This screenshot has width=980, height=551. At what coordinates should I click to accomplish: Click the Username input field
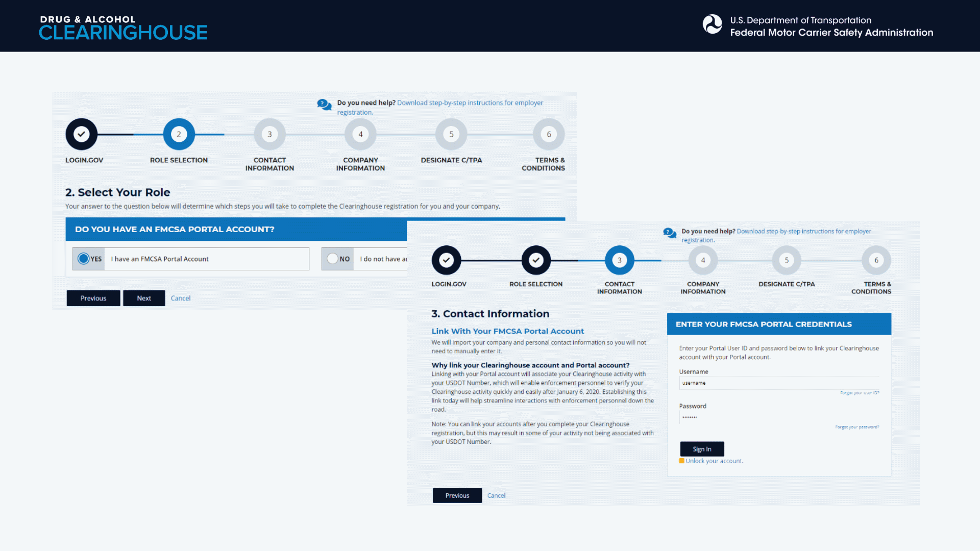(x=778, y=383)
